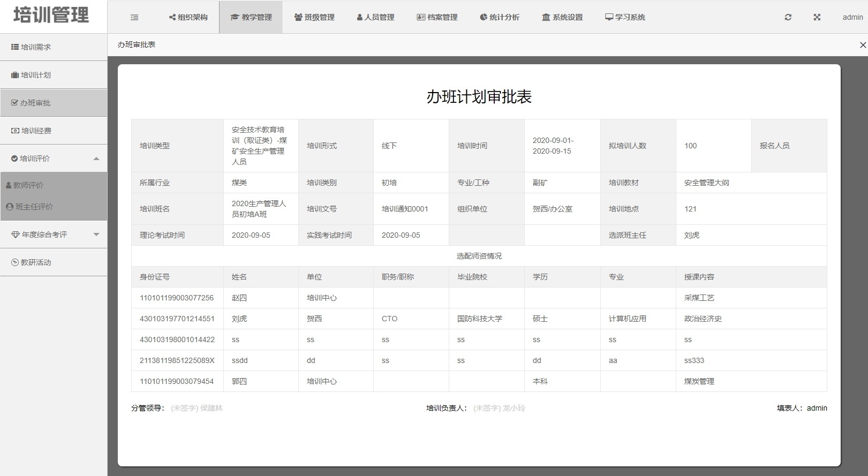Open 人员管理 module

pos(375,17)
